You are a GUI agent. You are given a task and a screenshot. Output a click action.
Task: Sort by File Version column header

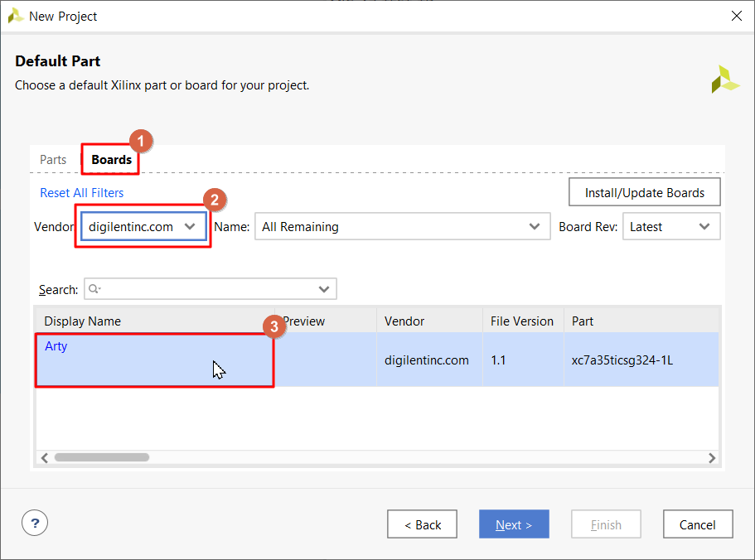coord(523,321)
